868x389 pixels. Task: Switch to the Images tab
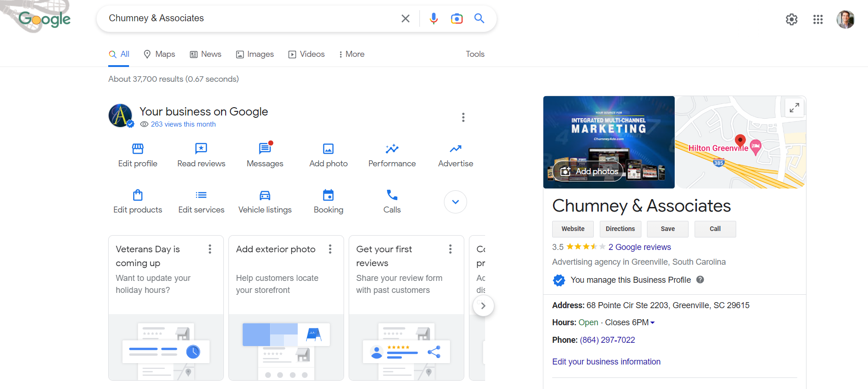[x=255, y=54]
